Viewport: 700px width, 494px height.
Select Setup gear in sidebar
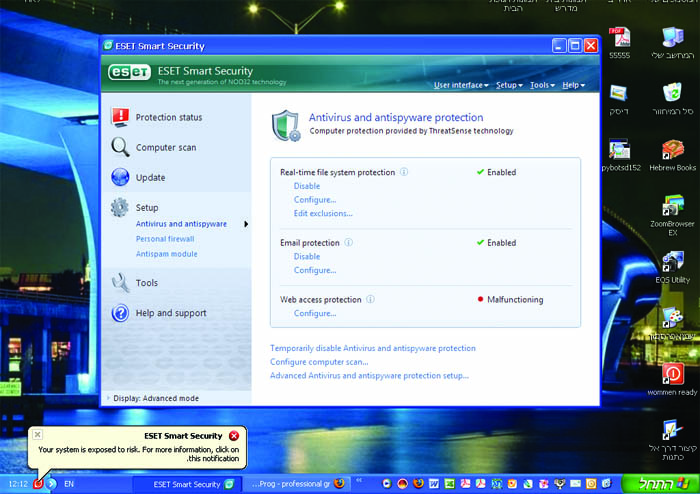120,208
